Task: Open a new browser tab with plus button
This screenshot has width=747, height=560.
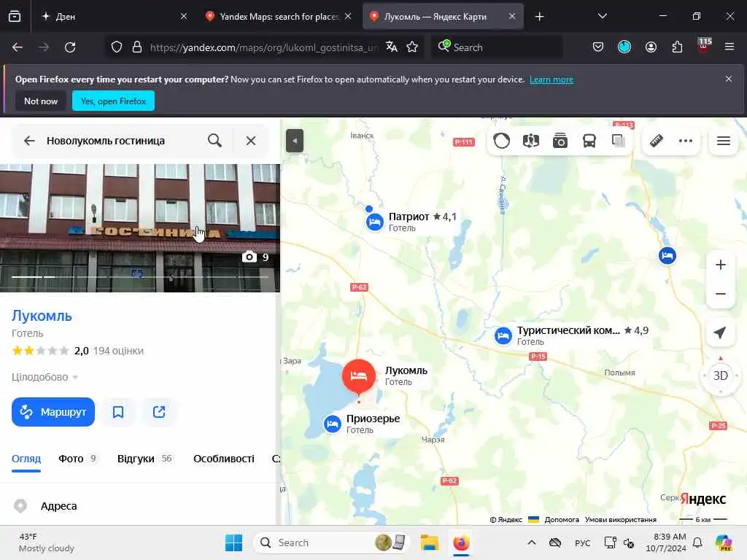Action: (x=539, y=17)
